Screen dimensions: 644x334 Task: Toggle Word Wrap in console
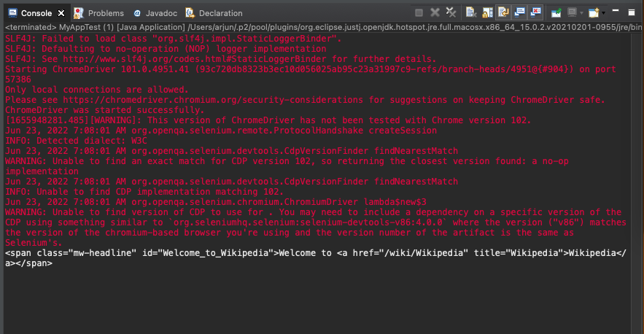click(x=504, y=13)
